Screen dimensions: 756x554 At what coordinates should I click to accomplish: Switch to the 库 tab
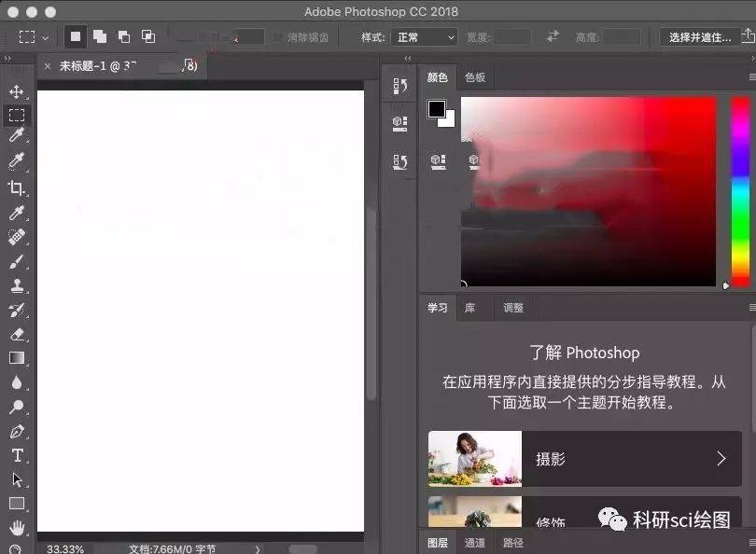click(x=469, y=308)
